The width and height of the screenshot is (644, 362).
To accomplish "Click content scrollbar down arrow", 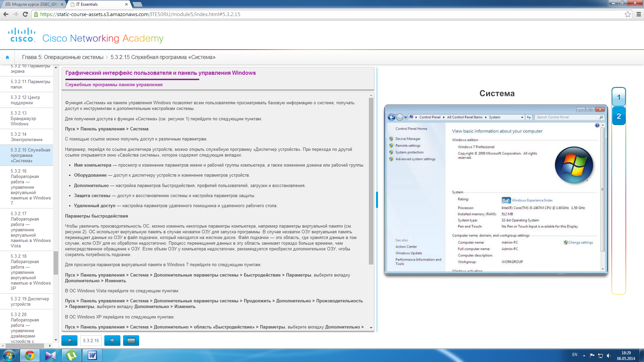I will (x=371, y=327).
